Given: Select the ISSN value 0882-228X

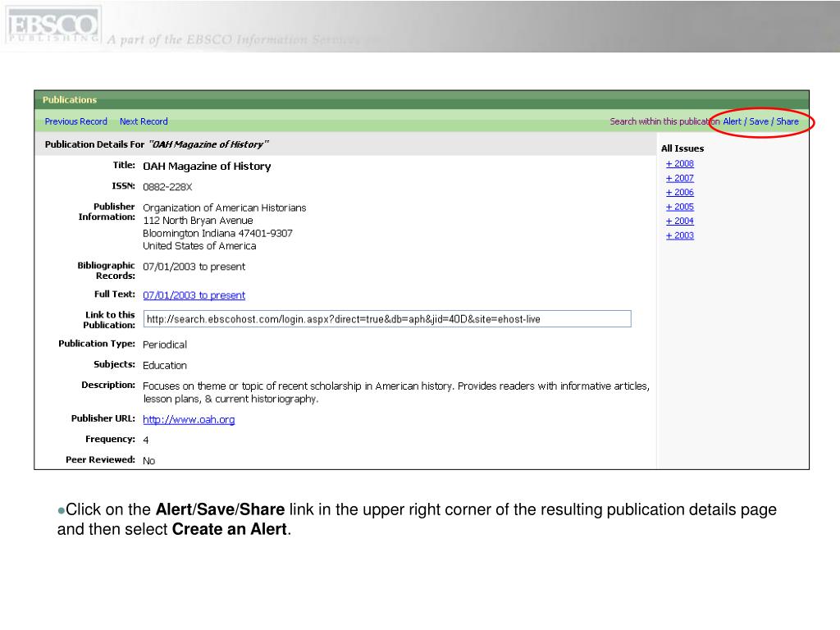Looking at the screenshot, I should click(x=167, y=187).
